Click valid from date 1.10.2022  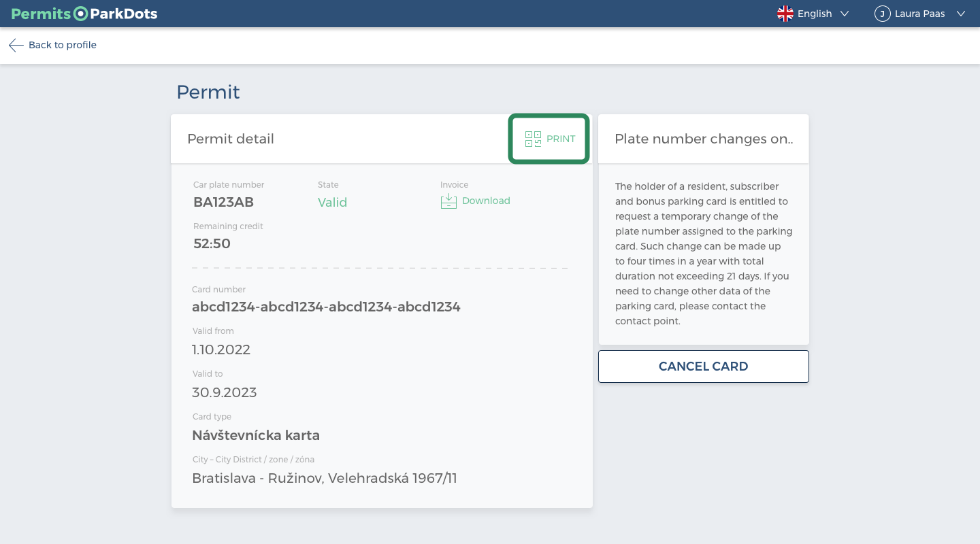(x=221, y=350)
